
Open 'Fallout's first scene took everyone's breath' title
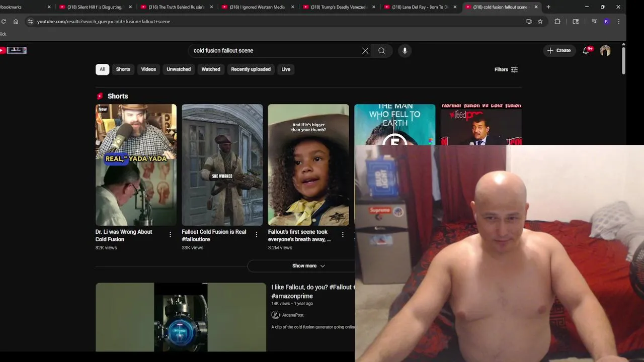[x=299, y=235]
